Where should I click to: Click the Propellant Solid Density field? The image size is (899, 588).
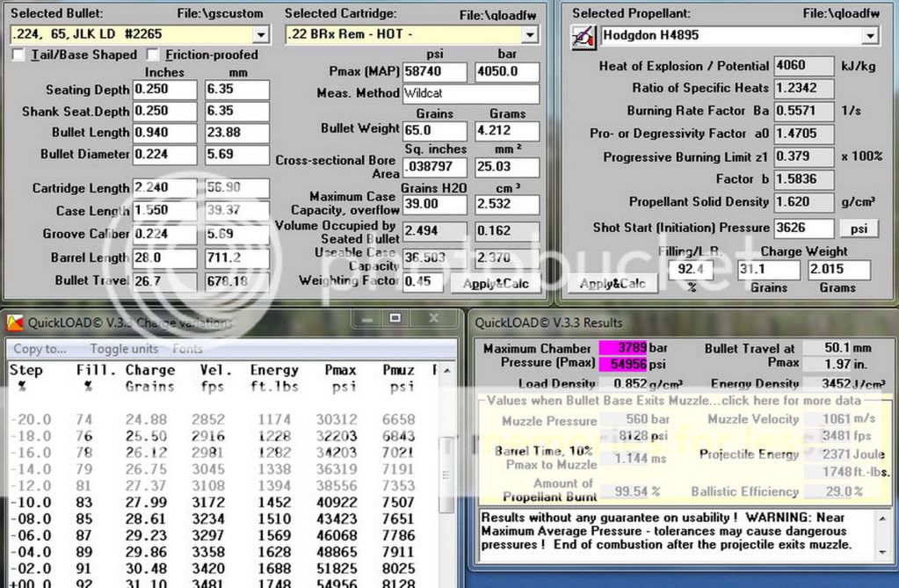(804, 203)
